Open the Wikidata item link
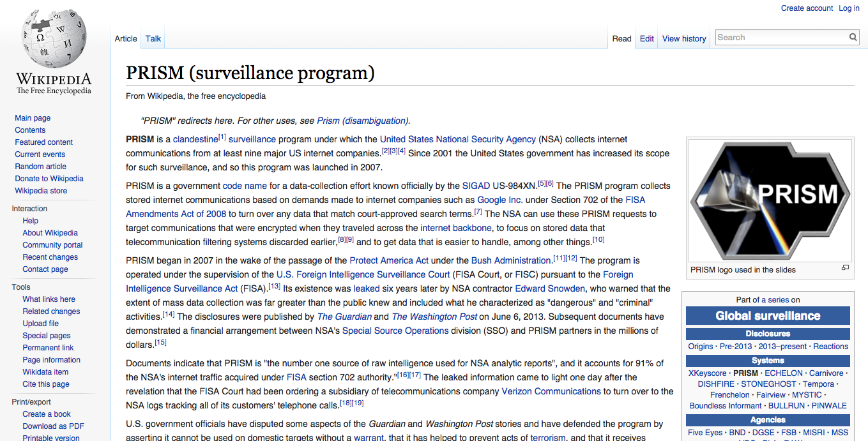 tap(45, 372)
